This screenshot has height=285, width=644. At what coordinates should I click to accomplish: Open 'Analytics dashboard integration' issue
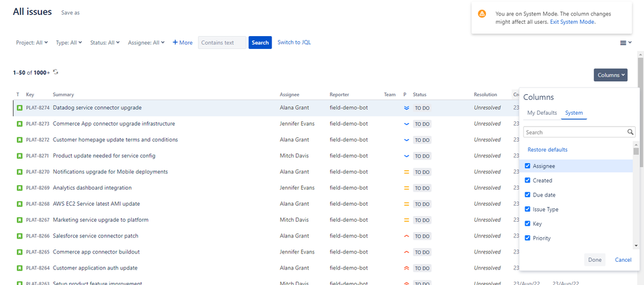click(92, 188)
